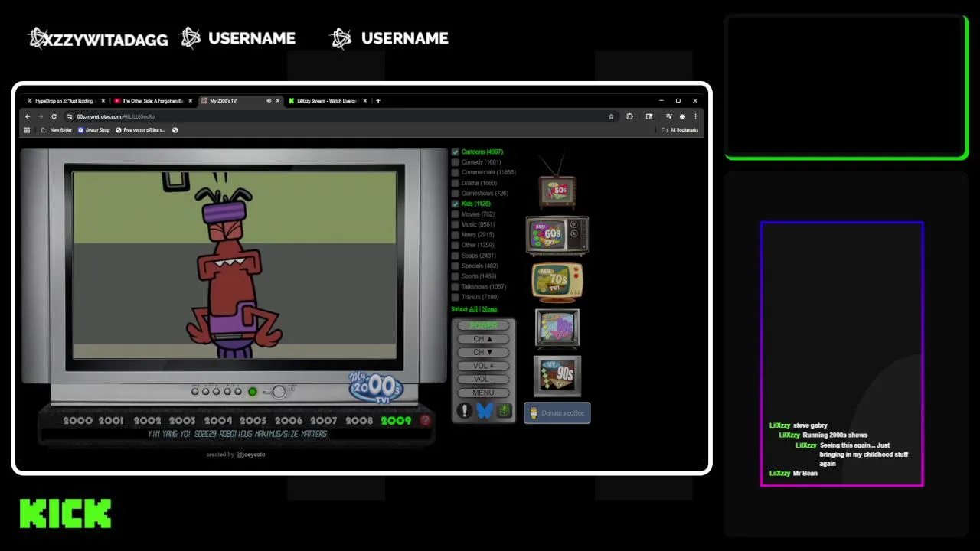Go back using the browser back arrow
Viewport: 980px width, 551px height.
tap(28, 116)
